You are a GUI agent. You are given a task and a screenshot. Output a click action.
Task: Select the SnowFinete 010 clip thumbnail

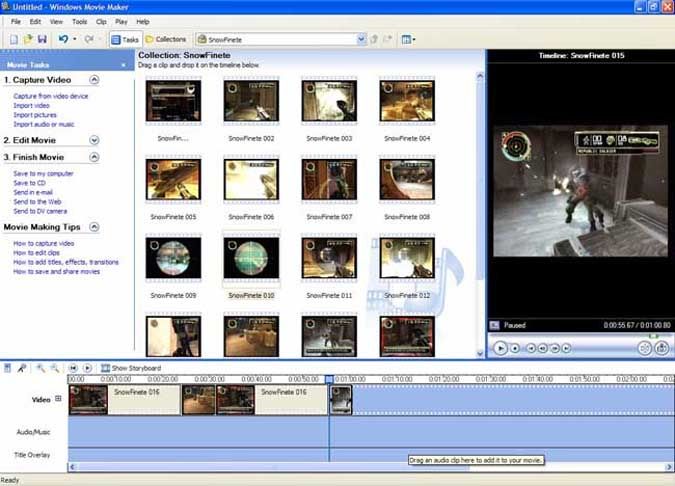251,257
